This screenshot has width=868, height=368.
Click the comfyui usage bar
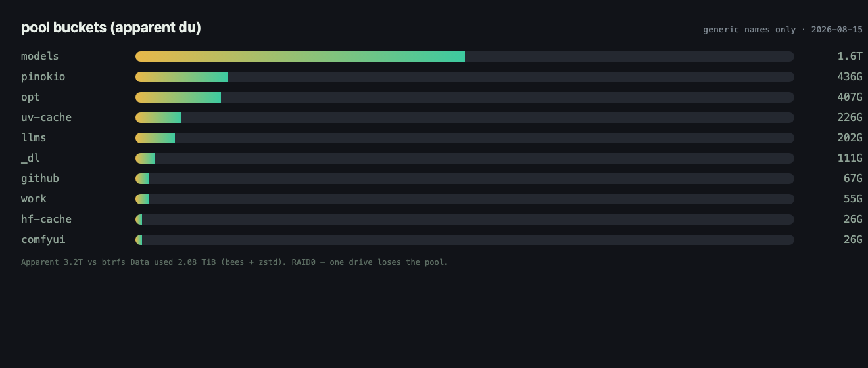[x=465, y=240]
